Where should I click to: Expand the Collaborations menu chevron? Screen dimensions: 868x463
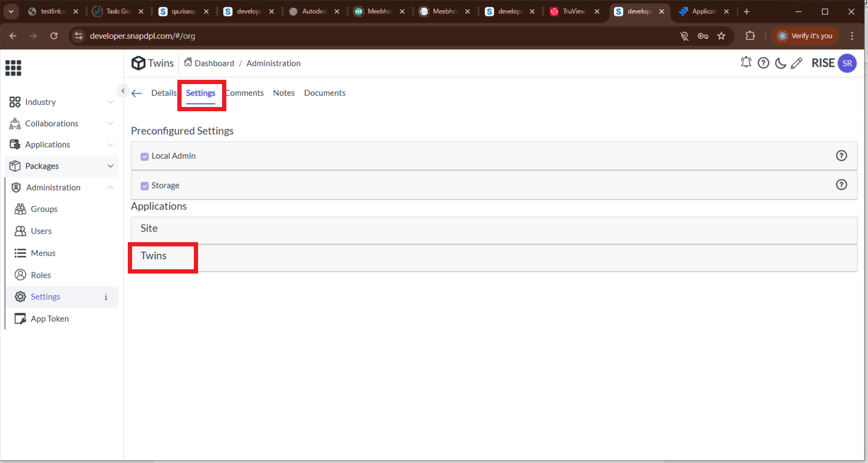(110, 123)
